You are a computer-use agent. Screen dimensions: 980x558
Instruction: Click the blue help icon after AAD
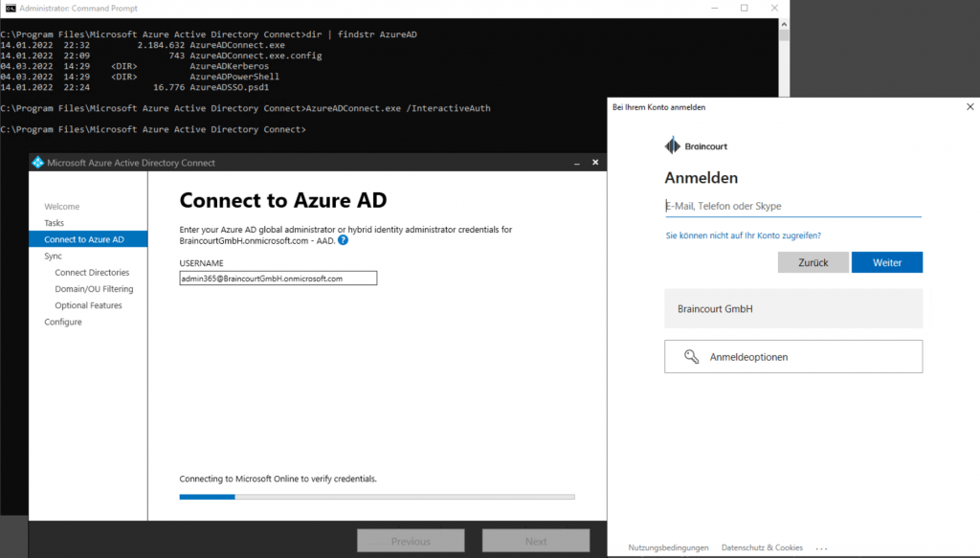[344, 240]
